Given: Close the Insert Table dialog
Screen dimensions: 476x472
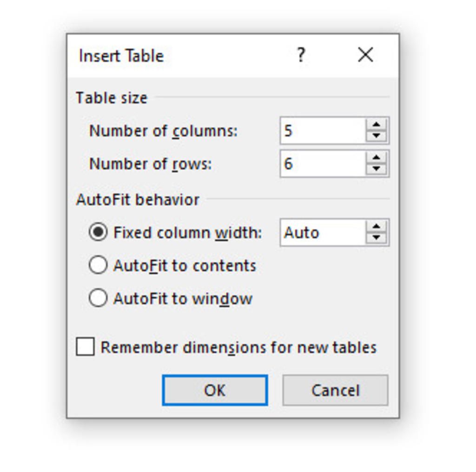Looking at the screenshot, I should click(365, 55).
